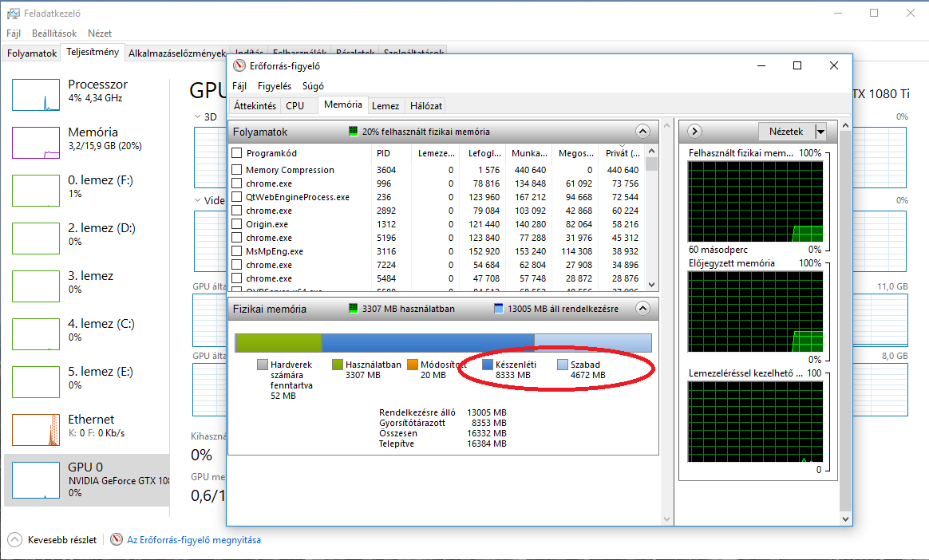Open Figyelés menu
This screenshot has width=929, height=560.
[275, 86]
